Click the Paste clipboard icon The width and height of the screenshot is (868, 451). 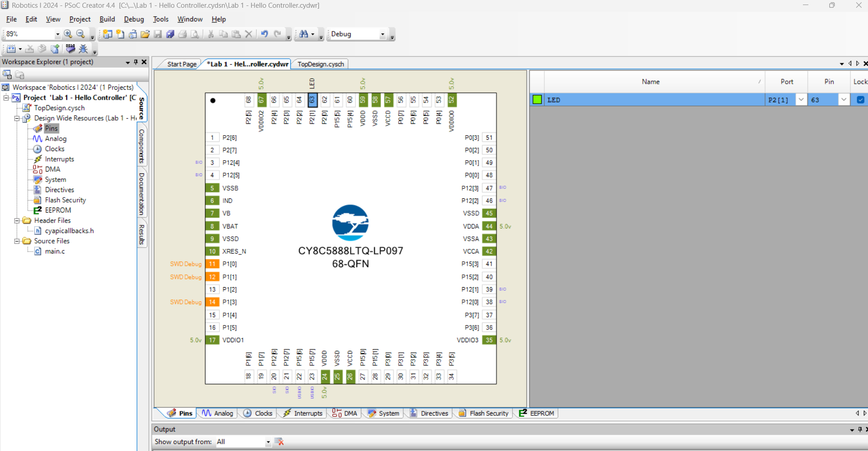pyautogui.click(x=236, y=34)
